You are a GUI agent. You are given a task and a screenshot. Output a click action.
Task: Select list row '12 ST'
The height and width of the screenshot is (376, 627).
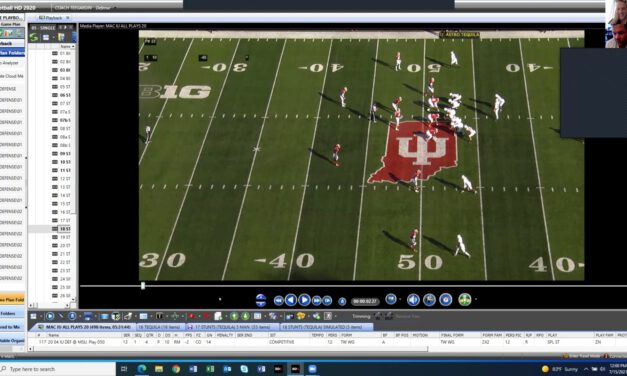61,179
